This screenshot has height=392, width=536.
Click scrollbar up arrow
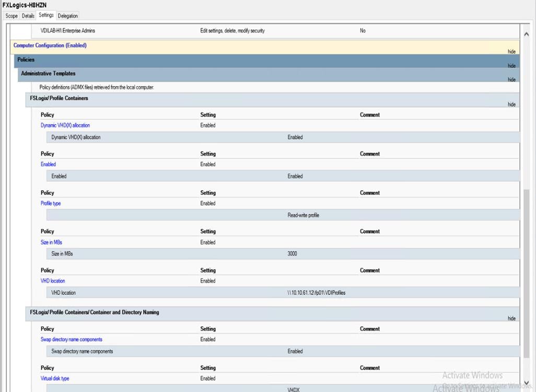[527, 34]
